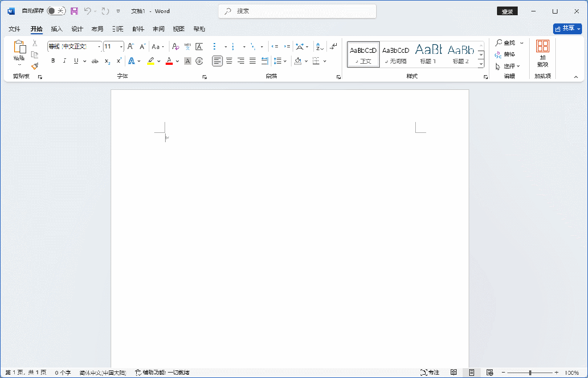The width and height of the screenshot is (588, 378).
Task: Click the Replace button
Action: click(x=505, y=54)
